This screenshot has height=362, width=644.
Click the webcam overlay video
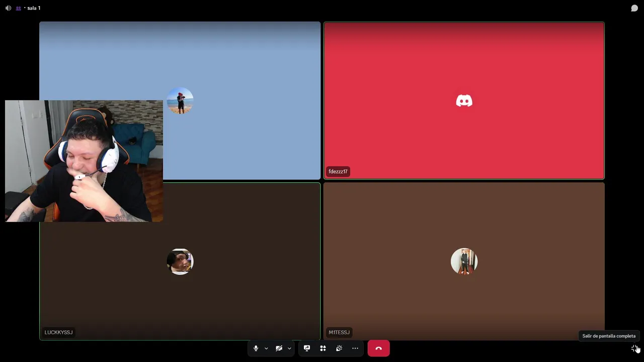point(84,161)
